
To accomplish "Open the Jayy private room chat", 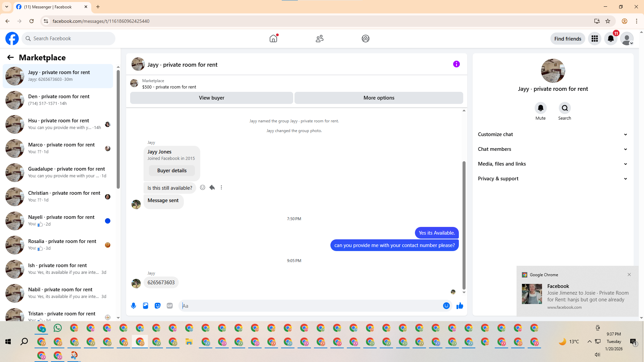I will [x=58, y=76].
